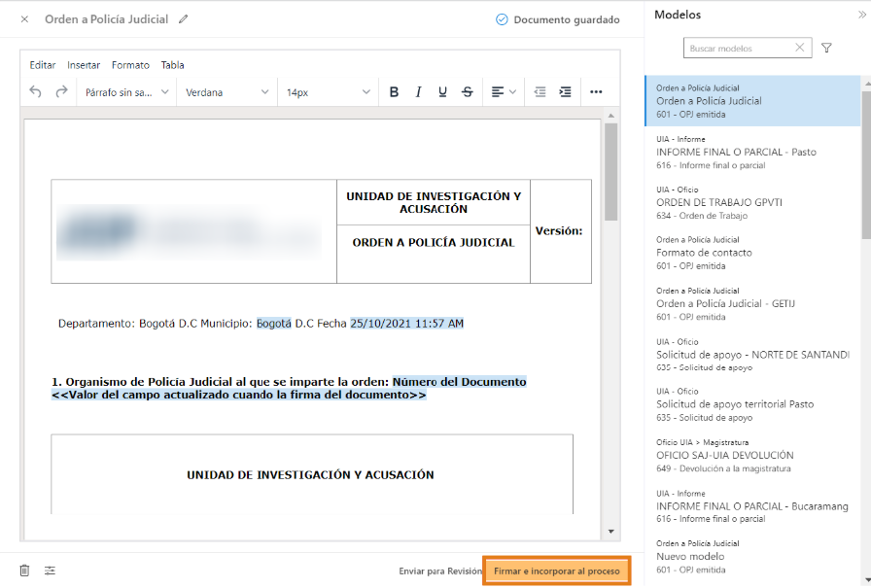Screen dimensions: 871x588
Task: Open the Formato menu
Action: pos(130,65)
